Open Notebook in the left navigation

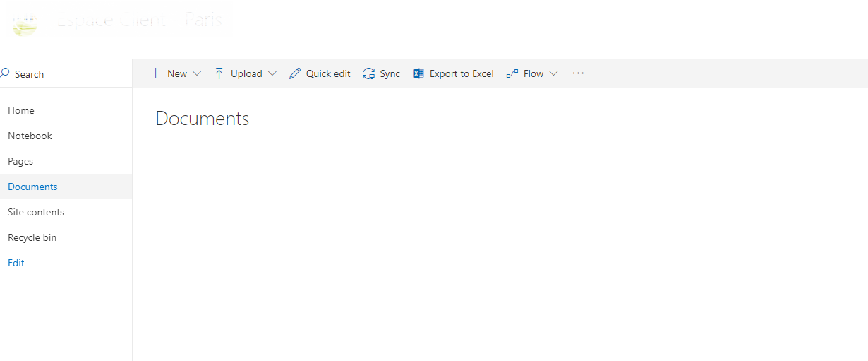coord(30,136)
